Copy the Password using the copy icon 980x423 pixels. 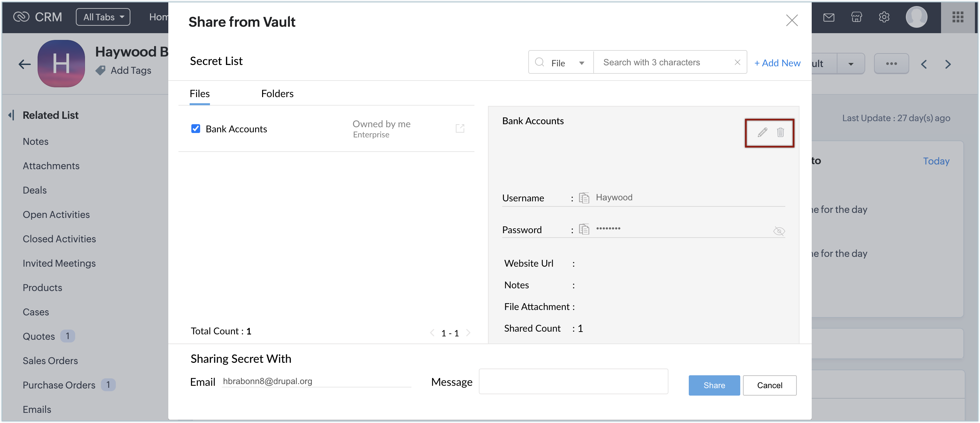584,229
